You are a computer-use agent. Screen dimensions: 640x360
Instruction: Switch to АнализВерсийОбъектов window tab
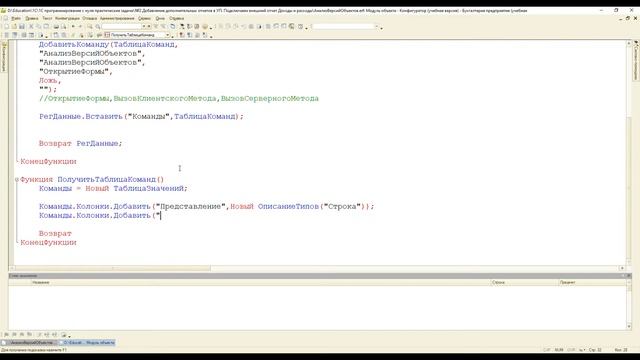coord(29,342)
